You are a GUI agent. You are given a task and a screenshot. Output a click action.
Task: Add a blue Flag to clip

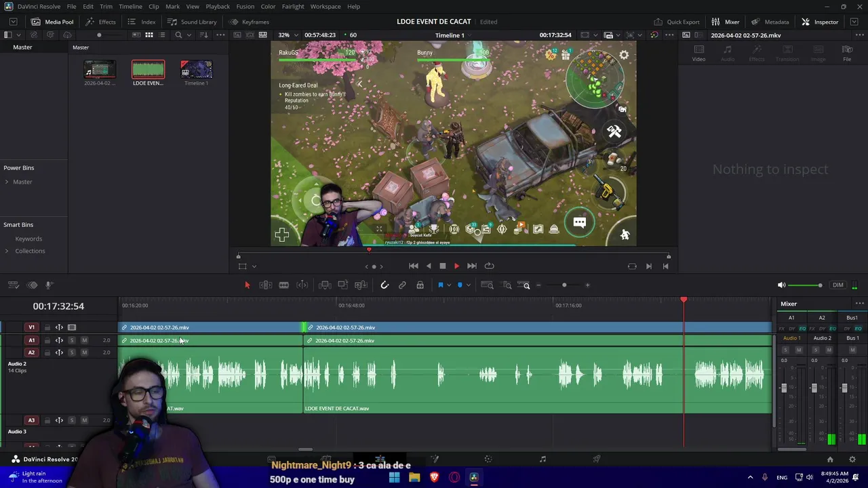(x=440, y=285)
